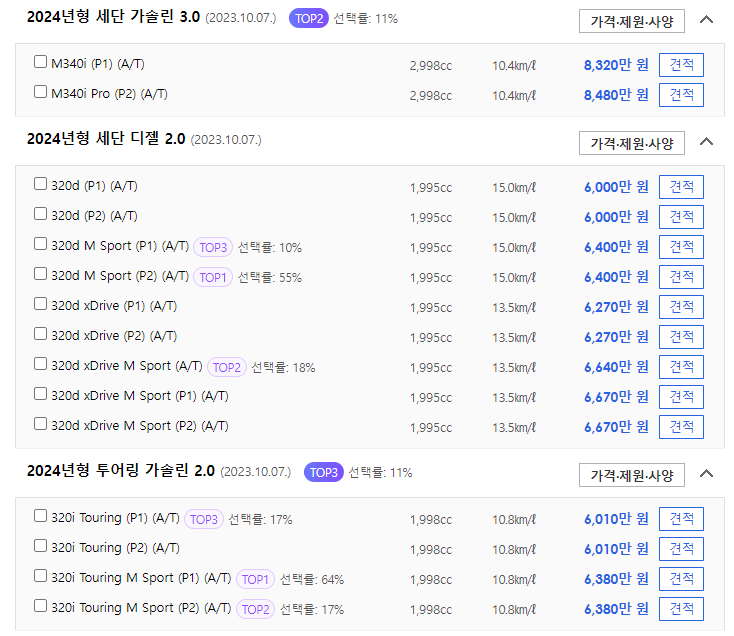Click '320d M Sport (P2) (A/T)' trim name
This screenshot has width=734, height=636.
click(120, 276)
